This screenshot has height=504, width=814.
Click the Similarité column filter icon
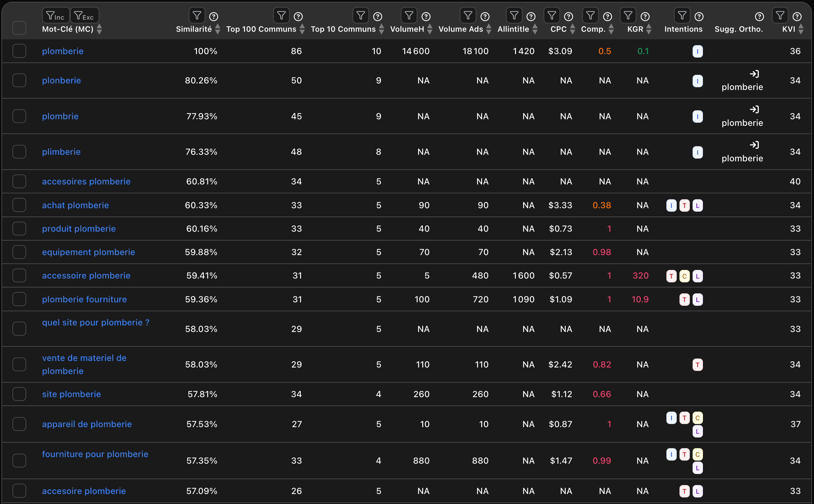(197, 16)
